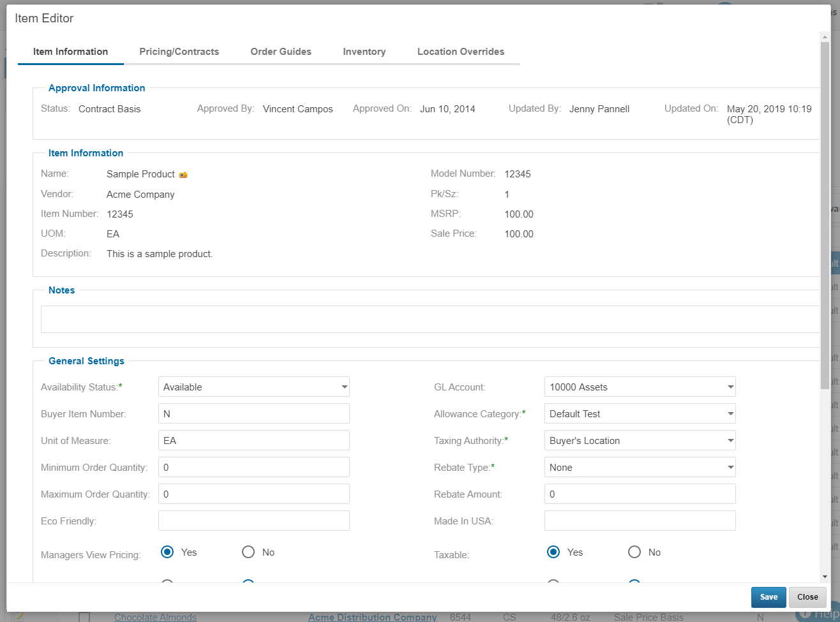
Task: Set Taxable to No
Action: pos(634,552)
